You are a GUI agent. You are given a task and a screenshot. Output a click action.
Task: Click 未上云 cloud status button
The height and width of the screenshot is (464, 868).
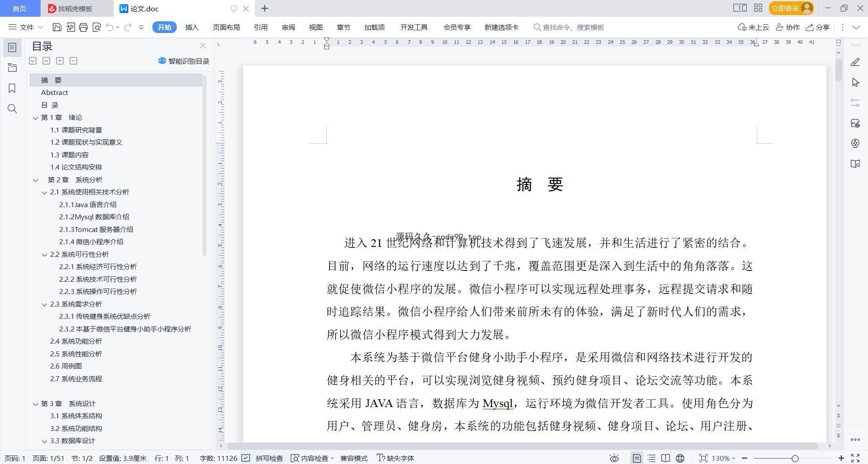[x=753, y=27]
